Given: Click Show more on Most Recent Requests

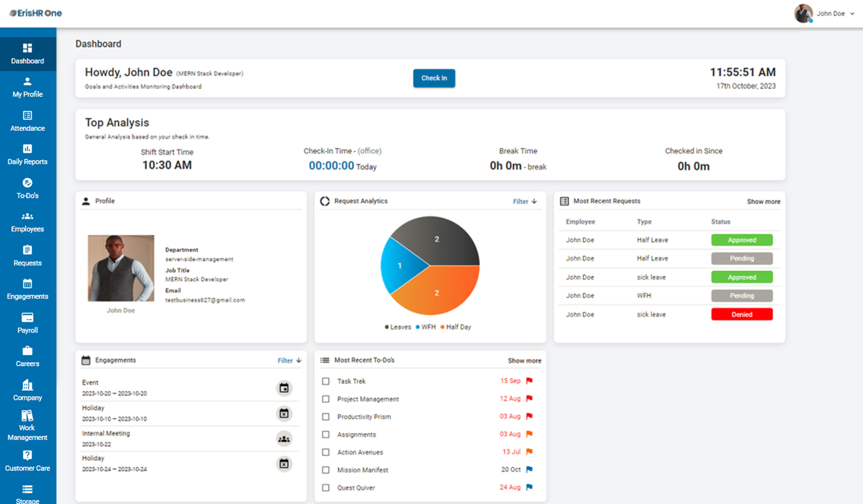Looking at the screenshot, I should (763, 201).
